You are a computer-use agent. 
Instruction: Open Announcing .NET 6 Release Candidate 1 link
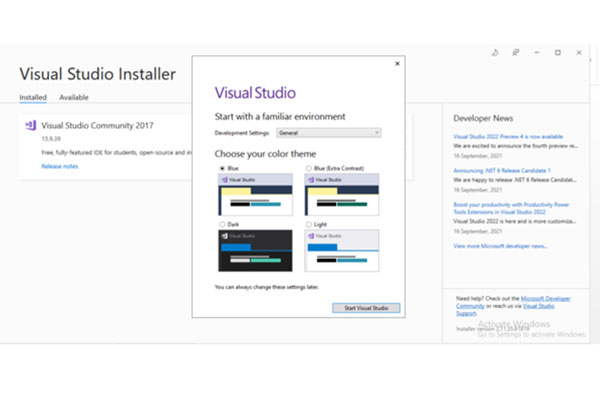coord(505,170)
